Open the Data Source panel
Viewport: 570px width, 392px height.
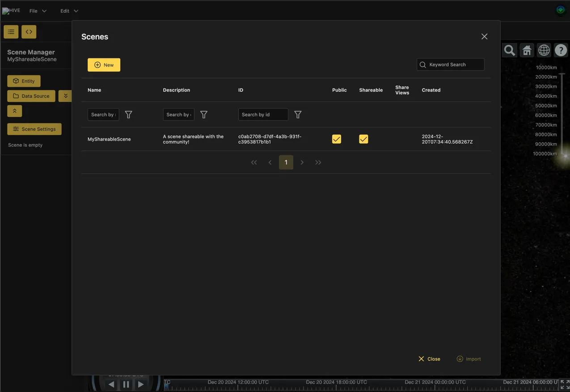coord(31,96)
